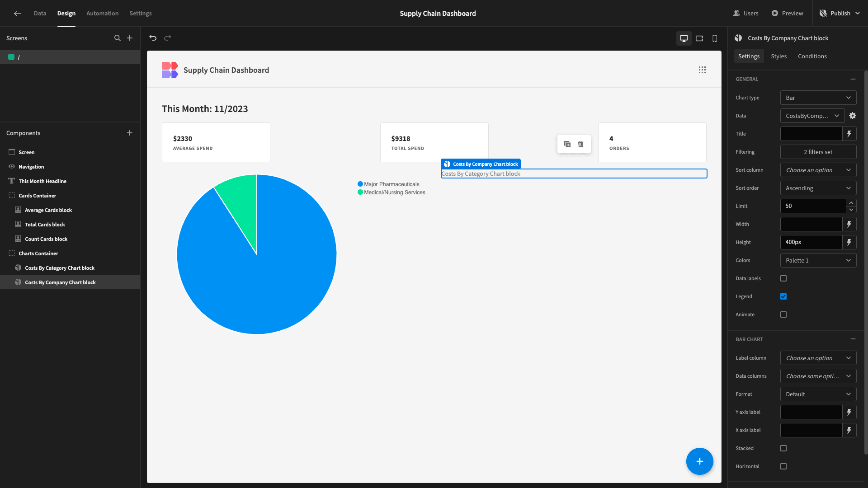The image size is (868, 488).
Task: Search screens with magnifier icon
Action: [118, 38]
